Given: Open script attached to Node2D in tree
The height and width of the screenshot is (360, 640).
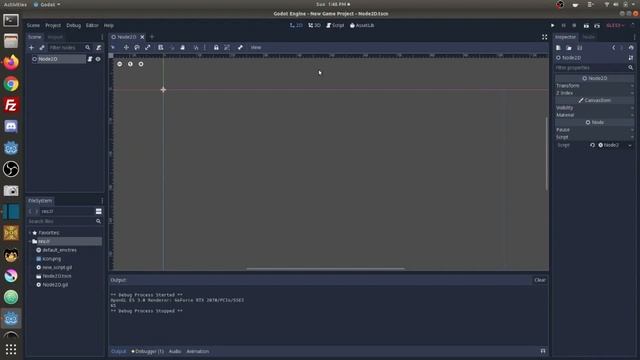Looking at the screenshot, I should click(x=90, y=59).
